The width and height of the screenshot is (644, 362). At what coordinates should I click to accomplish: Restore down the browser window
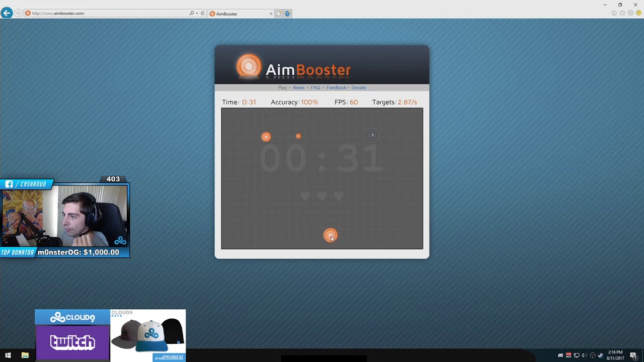click(620, 5)
